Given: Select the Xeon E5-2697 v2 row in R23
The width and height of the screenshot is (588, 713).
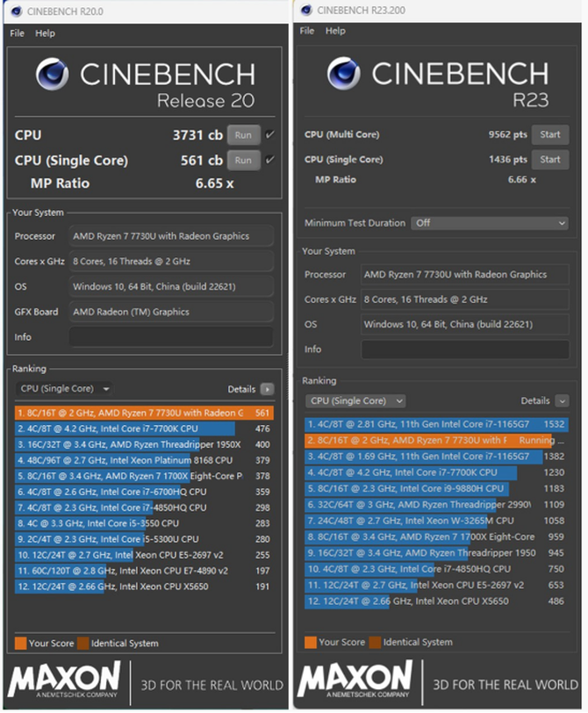Looking at the screenshot, I should point(436,585).
